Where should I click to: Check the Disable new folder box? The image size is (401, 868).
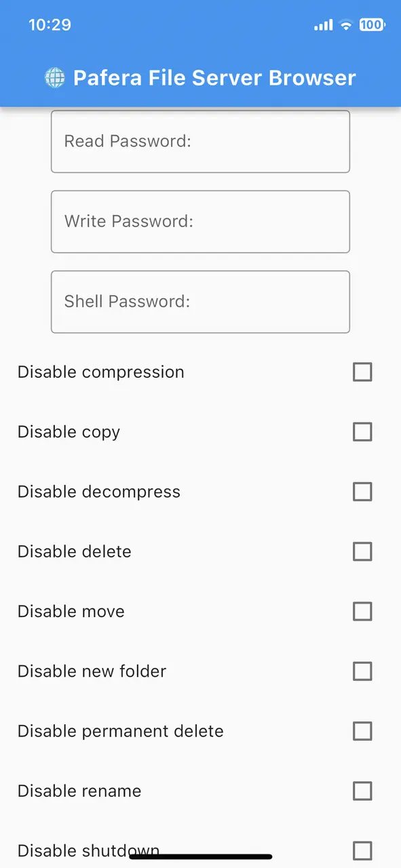[x=362, y=671]
